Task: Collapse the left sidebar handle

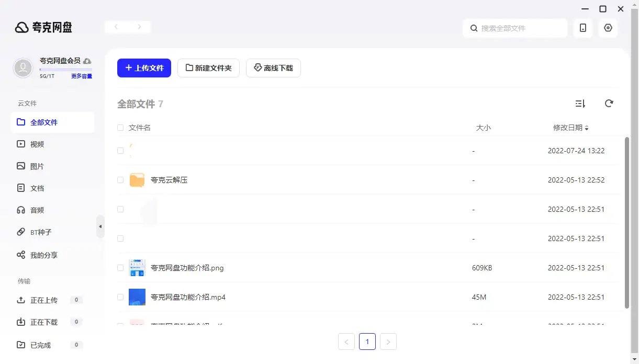Action: pyautogui.click(x=100, y=226)
